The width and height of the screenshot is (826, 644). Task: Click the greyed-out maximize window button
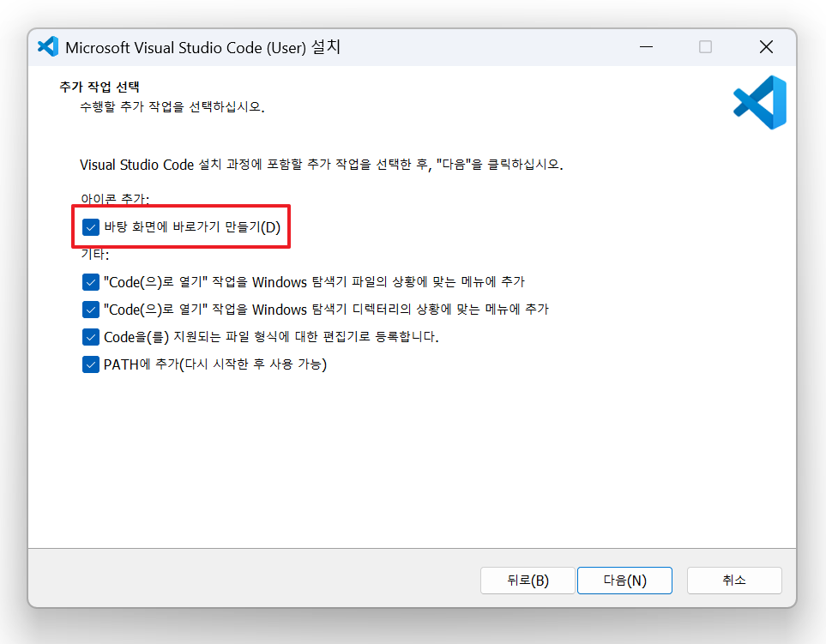click(x=705, y=47)
